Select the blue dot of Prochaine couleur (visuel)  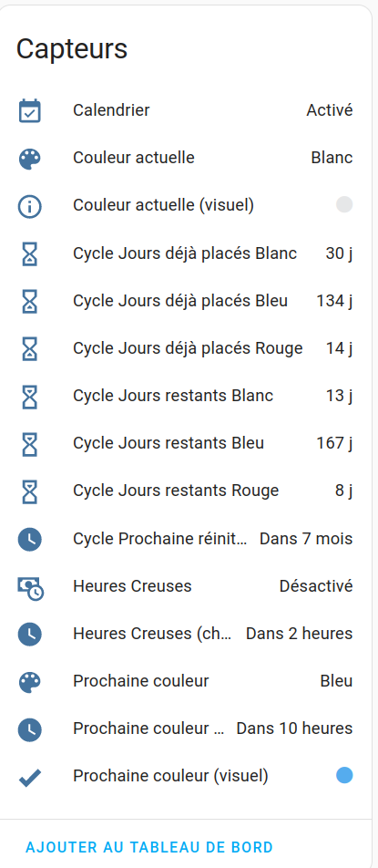[x=344, y=776]
